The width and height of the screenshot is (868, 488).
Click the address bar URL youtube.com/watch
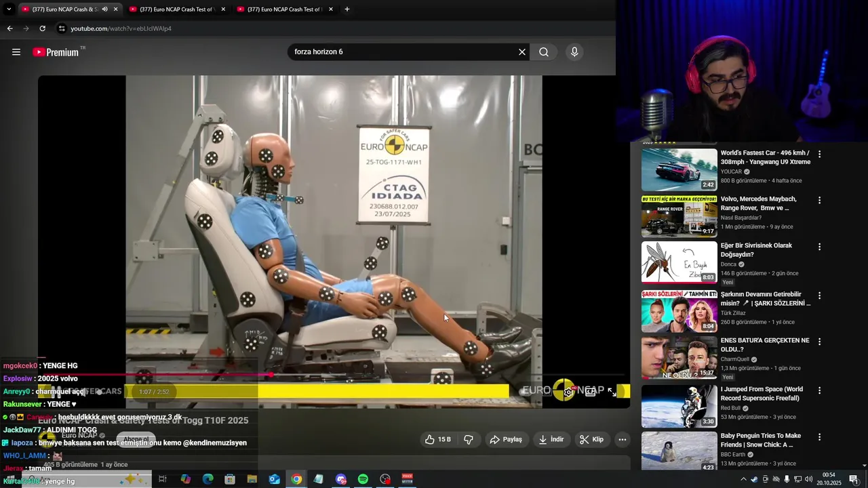point(121,28)
